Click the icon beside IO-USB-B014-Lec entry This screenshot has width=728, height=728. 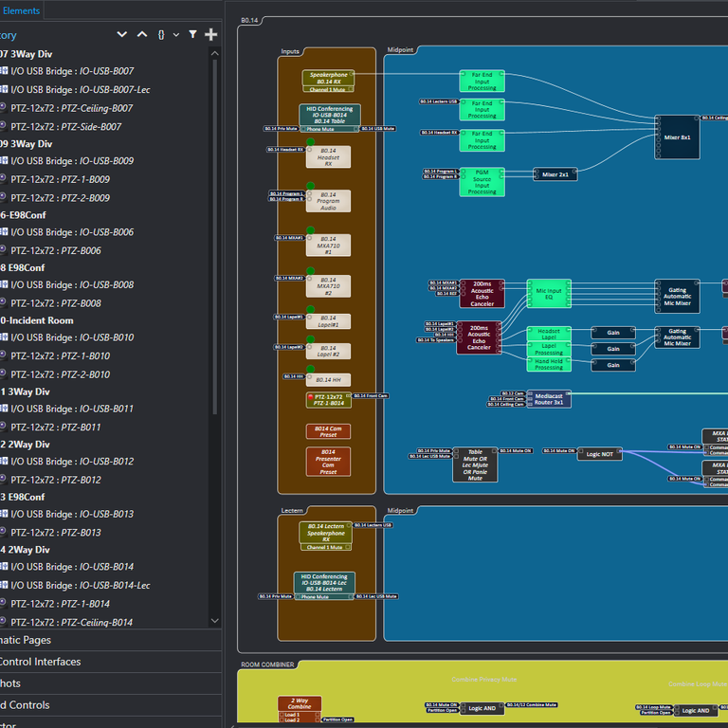[x=4, y=585]
